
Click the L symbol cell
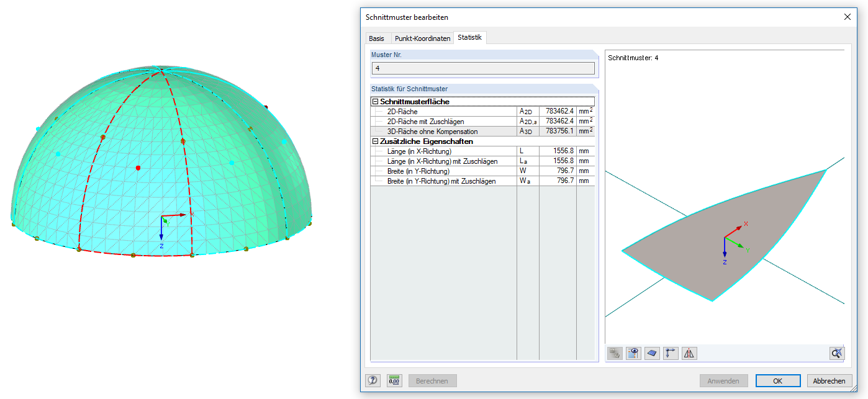click(x=528, y=151)
